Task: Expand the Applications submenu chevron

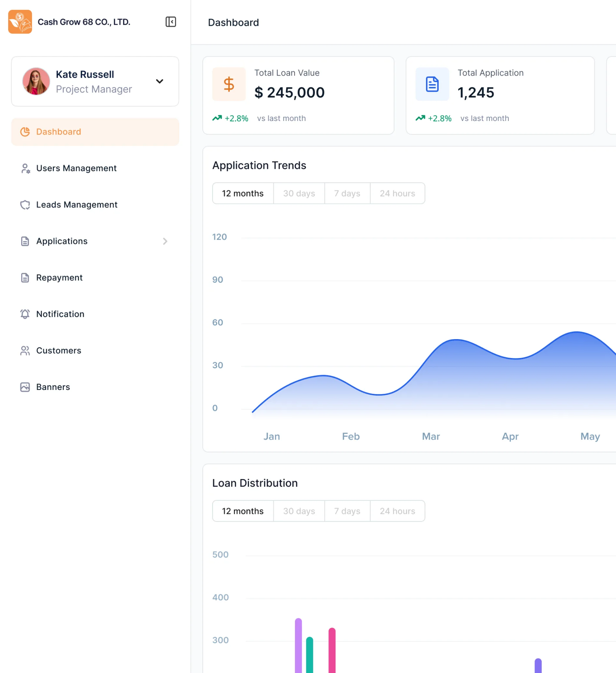Action: point(165,241)
